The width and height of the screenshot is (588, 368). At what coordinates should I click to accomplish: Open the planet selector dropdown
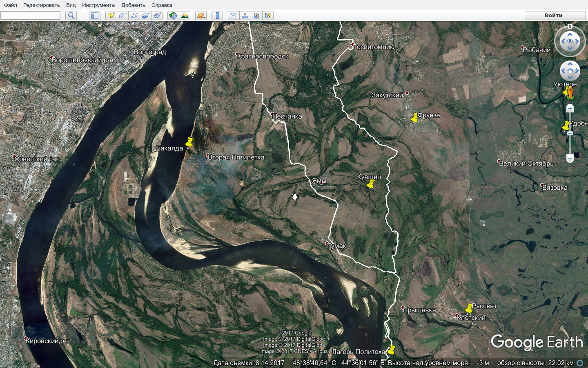click(x=201, y=16)
